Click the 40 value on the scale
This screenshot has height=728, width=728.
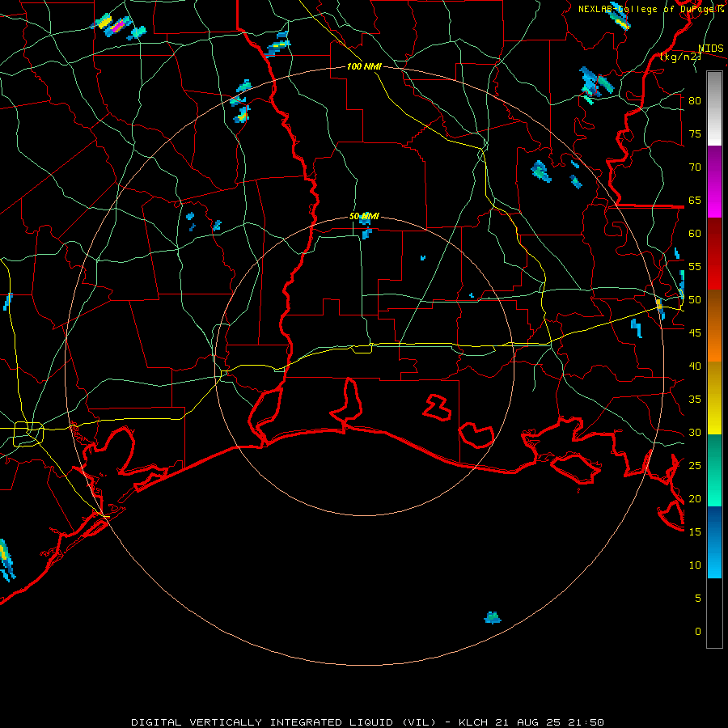[x=695, y=366]
